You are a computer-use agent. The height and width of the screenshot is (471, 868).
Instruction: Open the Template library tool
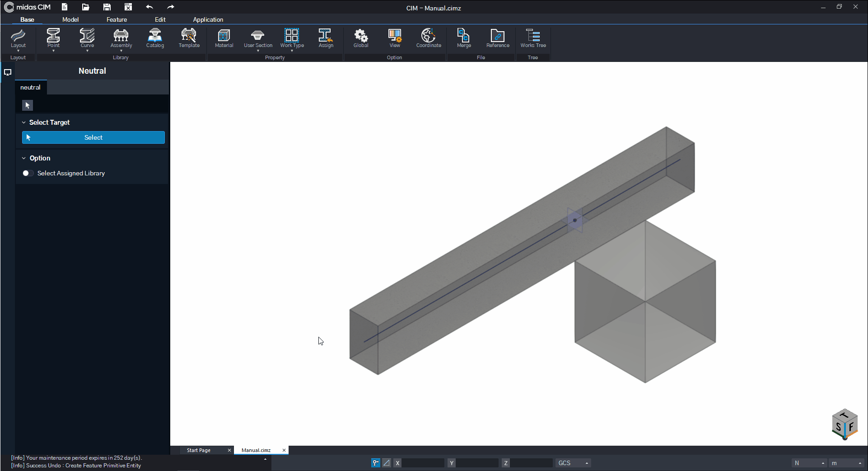click(189, 38)
